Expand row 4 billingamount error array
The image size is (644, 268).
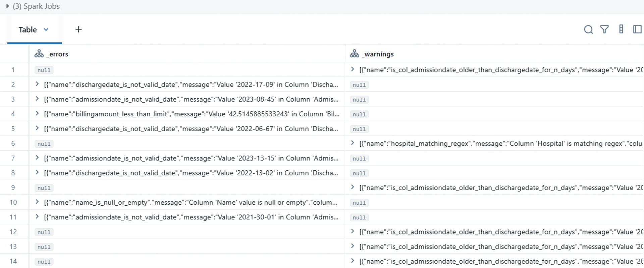(37, 114)
